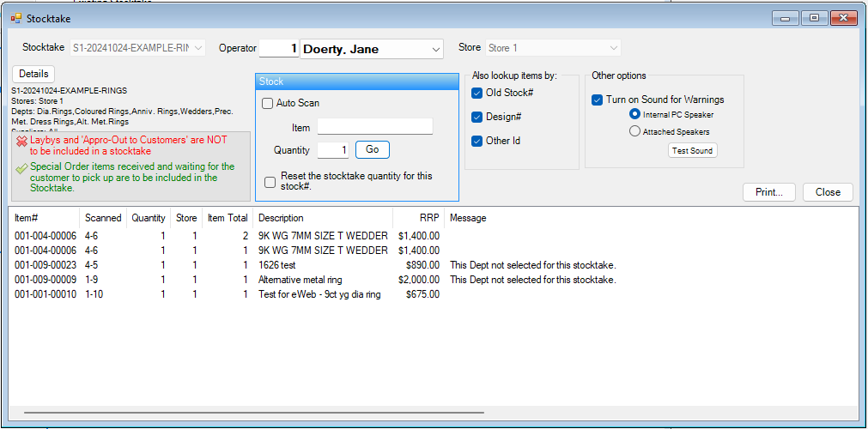Click the Details button
This screenshot has width=868, height=429.
(x=33, y=74)
